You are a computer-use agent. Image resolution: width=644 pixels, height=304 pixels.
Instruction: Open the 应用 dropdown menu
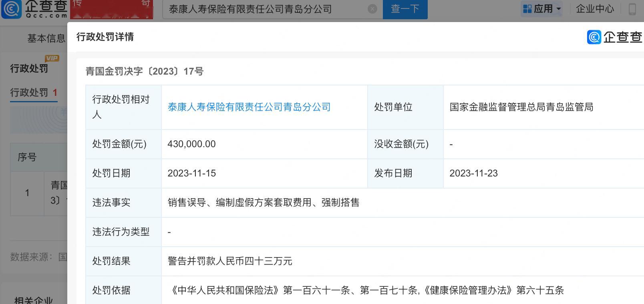click(543, 9)
